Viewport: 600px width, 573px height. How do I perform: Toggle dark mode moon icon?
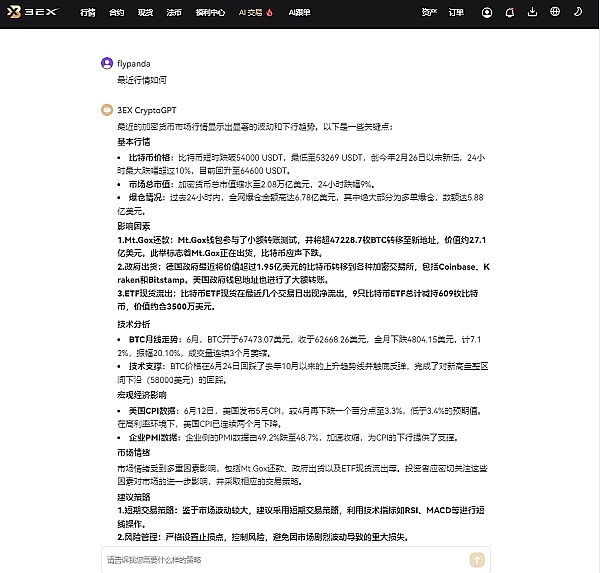pyautogui.click(x=579, y=13)
